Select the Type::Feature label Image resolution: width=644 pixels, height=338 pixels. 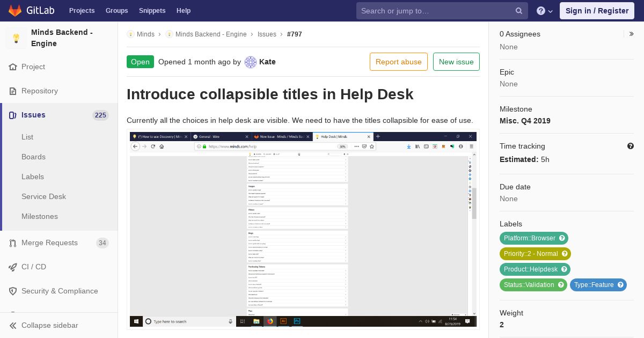[x=594, y=285]
